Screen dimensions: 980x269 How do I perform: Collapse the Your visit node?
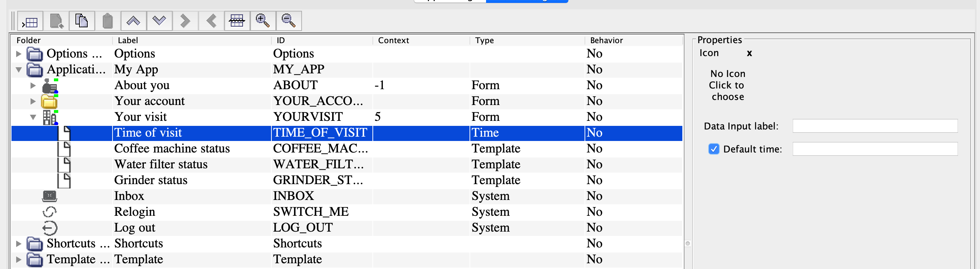click(x=33, y=117)
